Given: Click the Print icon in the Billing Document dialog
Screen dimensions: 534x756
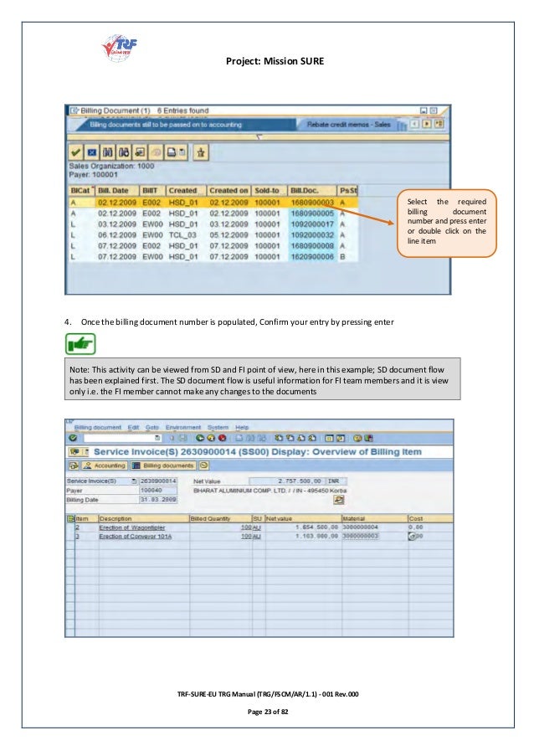Looking at the screenshot, I should 171,152.
